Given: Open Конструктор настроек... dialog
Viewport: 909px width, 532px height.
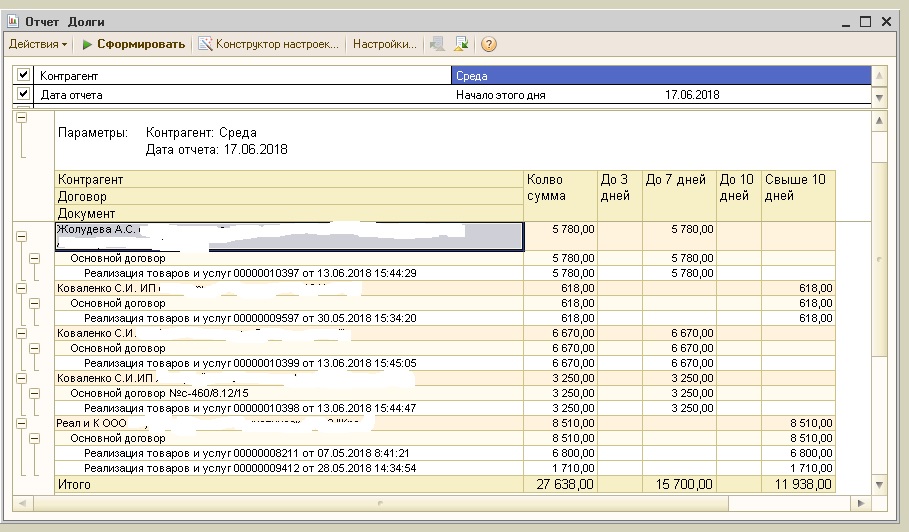Looking at the screenshot, I should click(277, 44).
